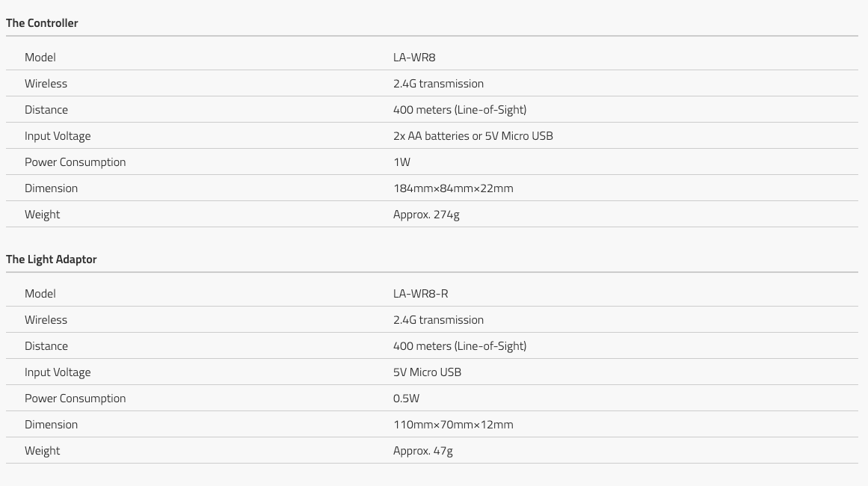Click the 0.5W power consumption value
Image resolution: width=868 pixels, height=486 pixels.
click(x=406, y=398)
